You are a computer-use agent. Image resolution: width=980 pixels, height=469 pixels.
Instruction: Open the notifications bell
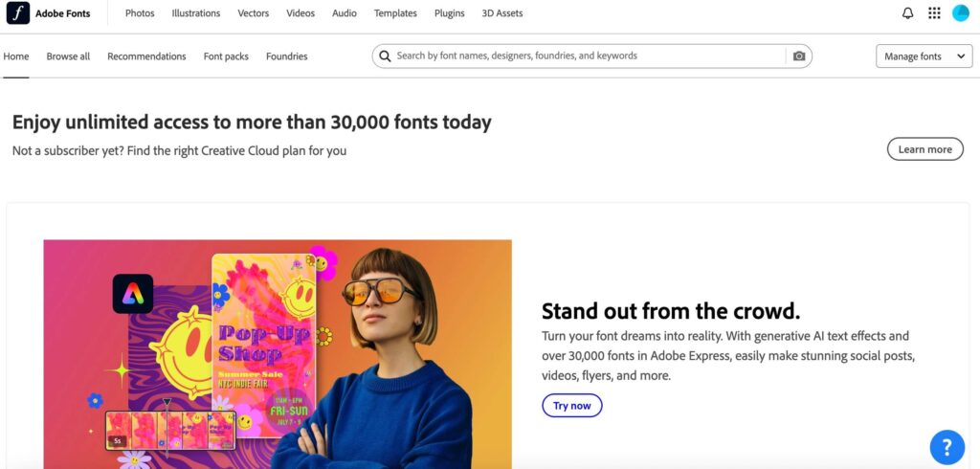(x=907, y=13)
